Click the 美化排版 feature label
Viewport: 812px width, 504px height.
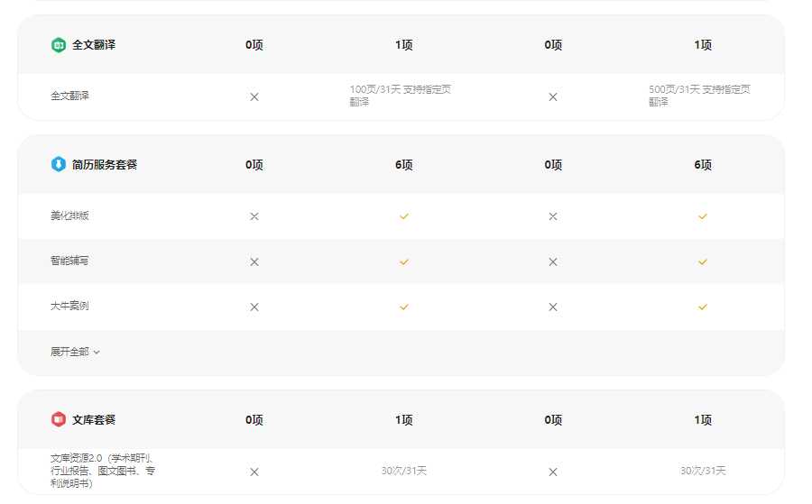coord(69,216)
